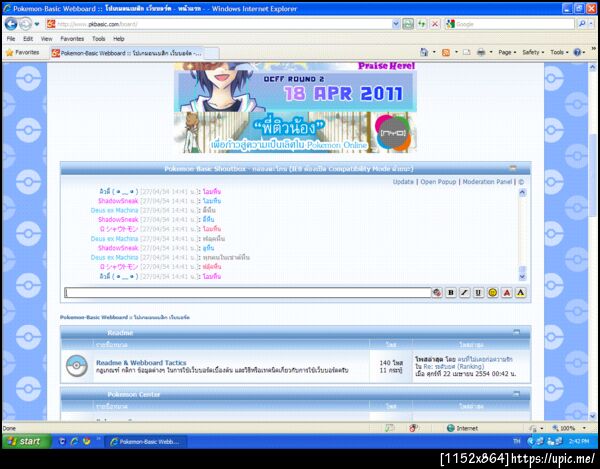Expand the Print dropdown arrow
This screenshot has width=600, height=469.
[491, 52]
